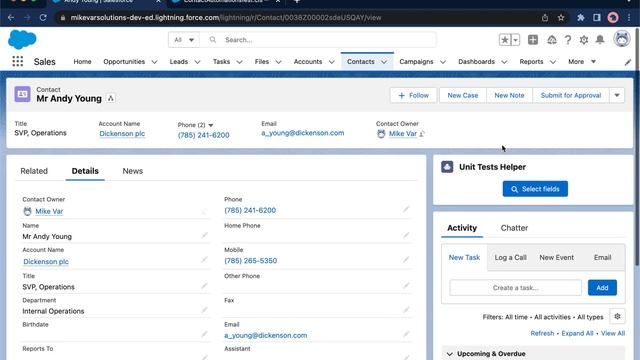This screenshot has height=360, width=640.
Task: Switch to the News tab
Action: pyautogui.click(x=133, y=171)
